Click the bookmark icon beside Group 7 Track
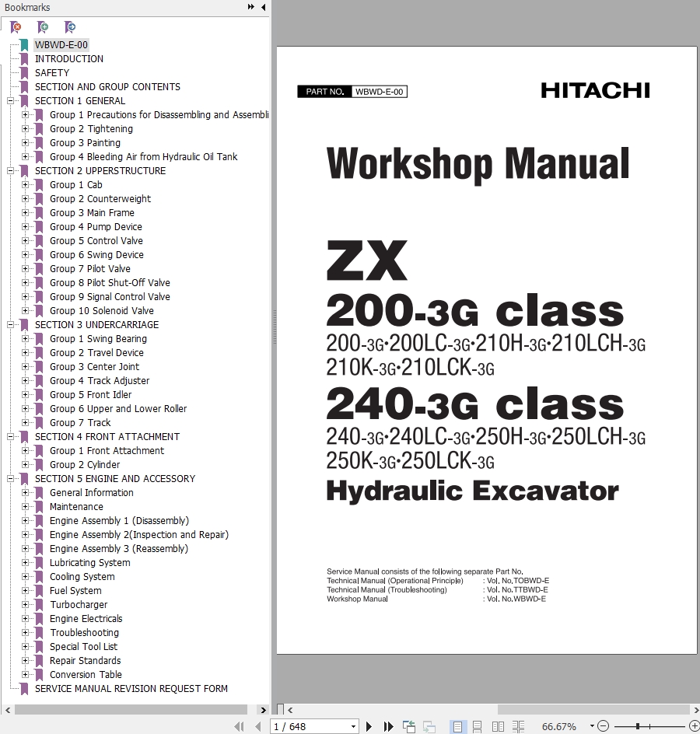Viewport: 700px width, 734px height. [x=40, y=423]
